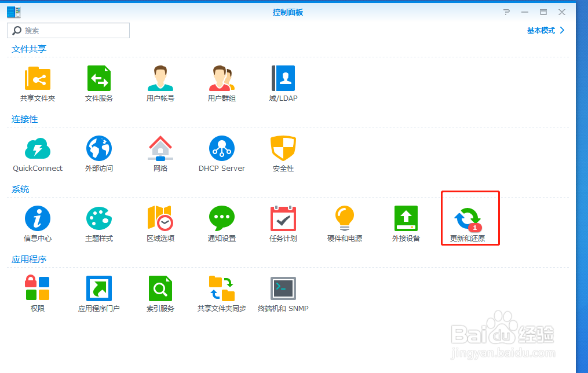Open the 终端机和 SNMP terminal icon
The image size is (588, 373).
click(283, 288)
